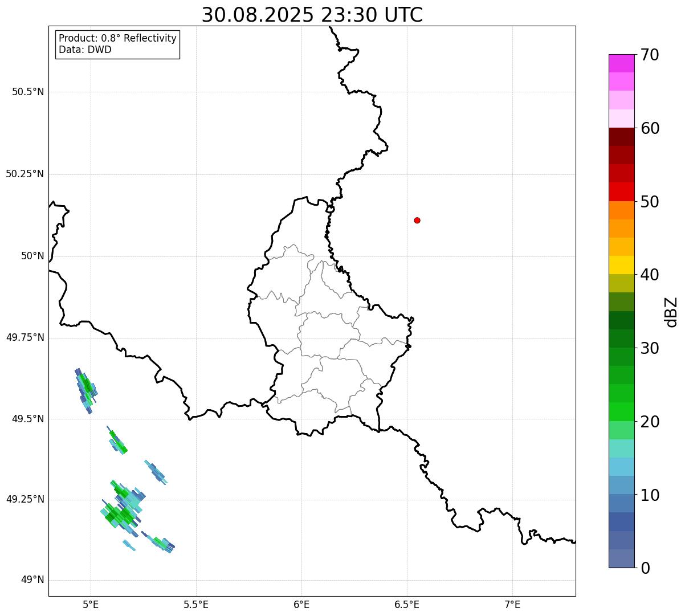685x616 pixels.
Task: Pick the magenta swatch atop the colorbar
Action: pyautogui.click(x=621, y=63)
